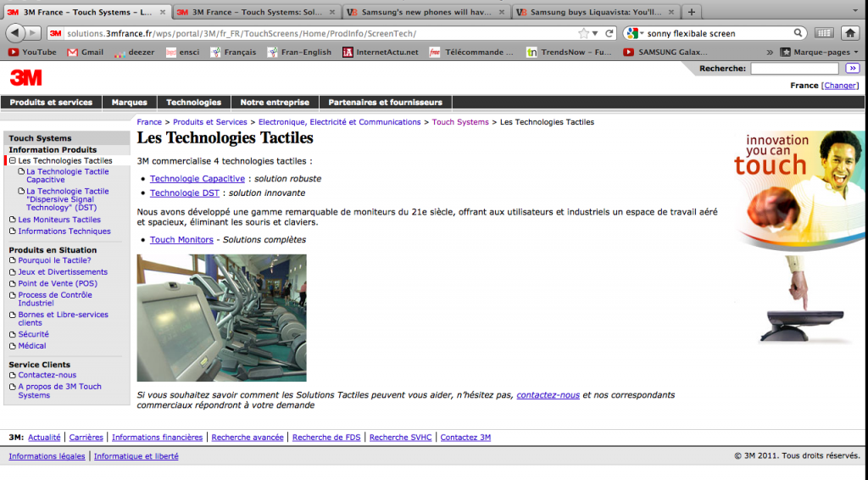Viewport: 868px width, 480px height.
Task: Open the Français bookmark
Action: tap(233, 52)
